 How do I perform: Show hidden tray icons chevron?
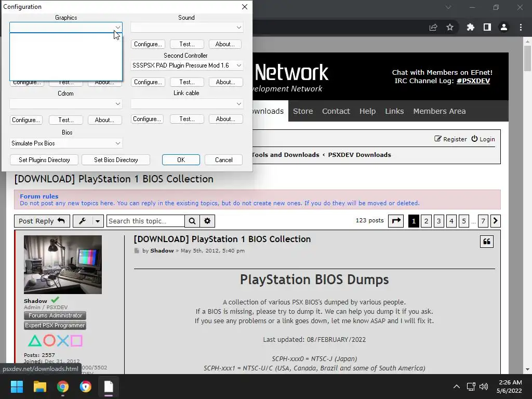click(x=457, y=387)
